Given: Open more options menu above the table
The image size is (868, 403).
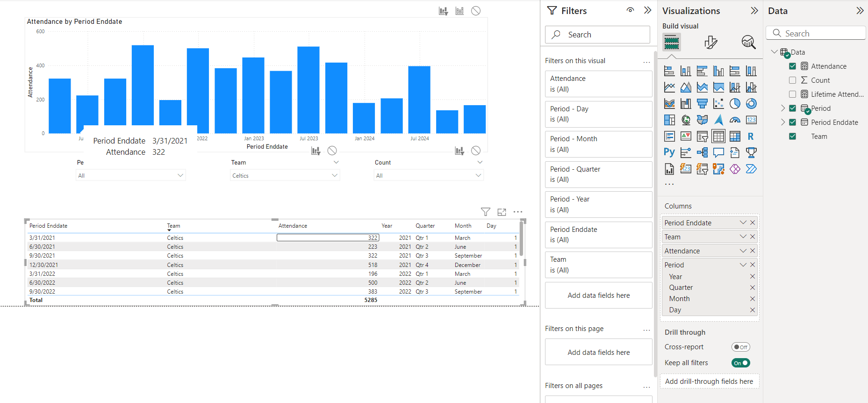Looking at the screenshot, I should pyautogui.click(x=518, y=212).
